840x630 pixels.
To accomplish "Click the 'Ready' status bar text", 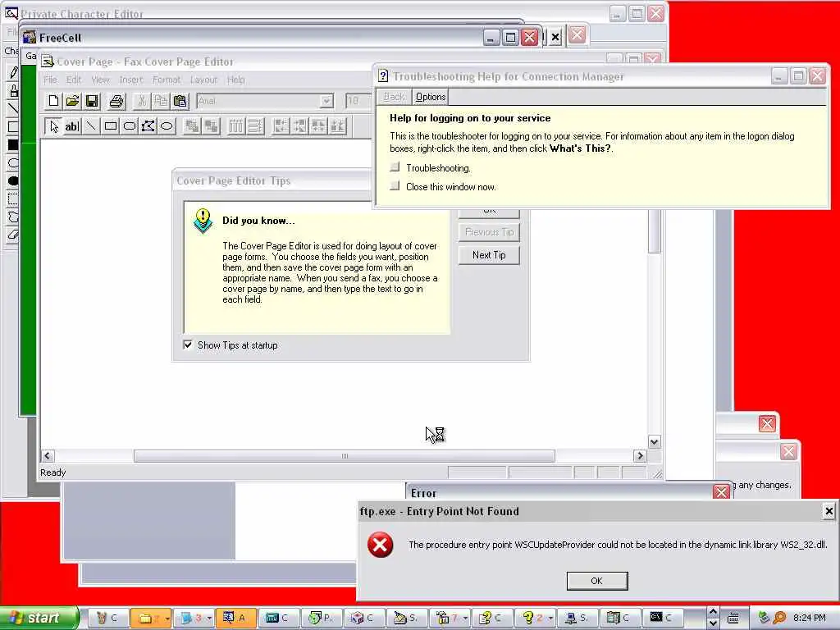I will 53,472.
